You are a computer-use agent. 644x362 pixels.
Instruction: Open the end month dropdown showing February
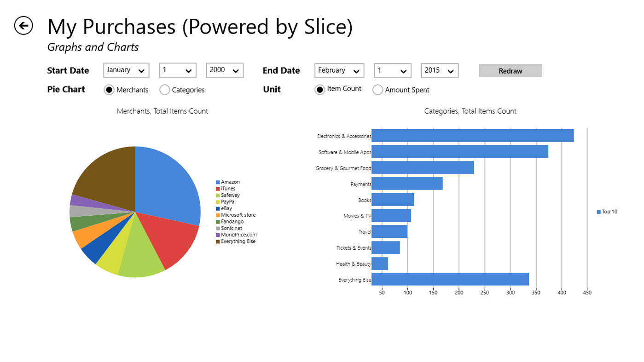pos(339,70)
